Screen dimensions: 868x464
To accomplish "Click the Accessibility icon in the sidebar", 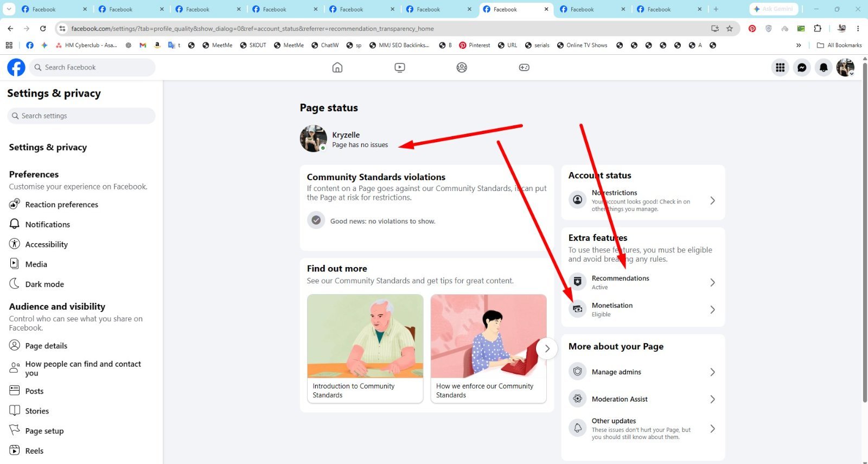I will tap(15, 244).
